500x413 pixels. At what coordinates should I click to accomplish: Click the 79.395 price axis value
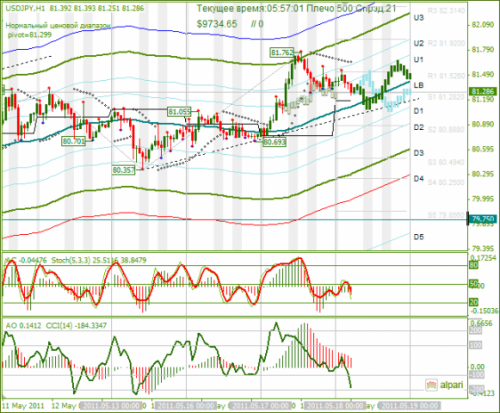pyautogui.click(x=483, y=249)
